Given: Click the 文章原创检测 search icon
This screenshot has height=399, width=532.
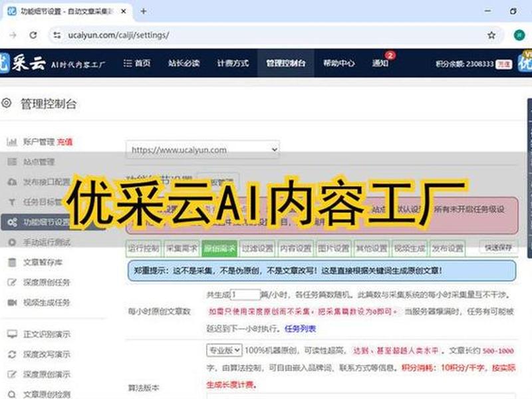Looking at the screenshot, I should [12, 394].
